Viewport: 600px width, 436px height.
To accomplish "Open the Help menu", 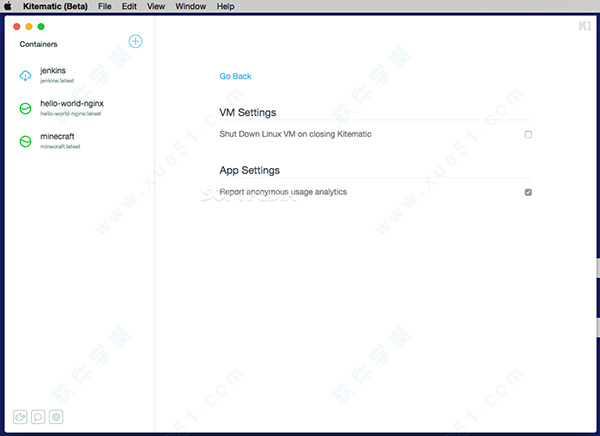I will click(x=225, y=7).
